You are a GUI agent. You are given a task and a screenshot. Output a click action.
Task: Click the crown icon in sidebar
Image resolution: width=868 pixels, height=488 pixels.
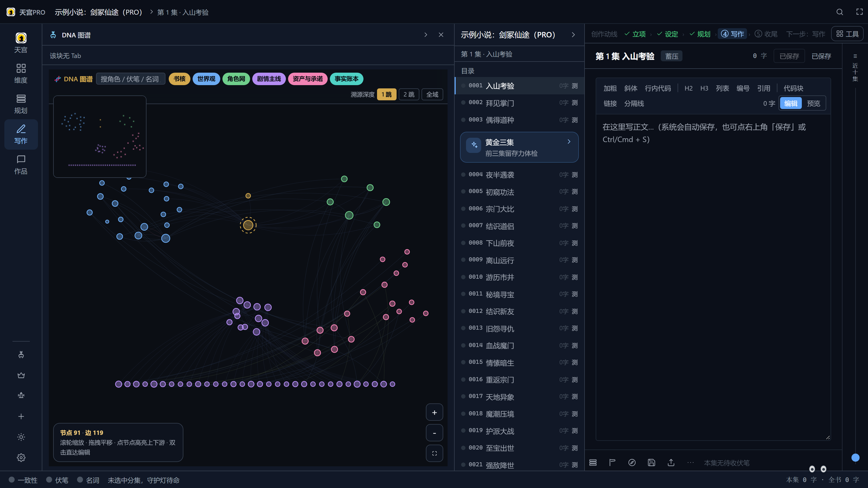(21, 375)
